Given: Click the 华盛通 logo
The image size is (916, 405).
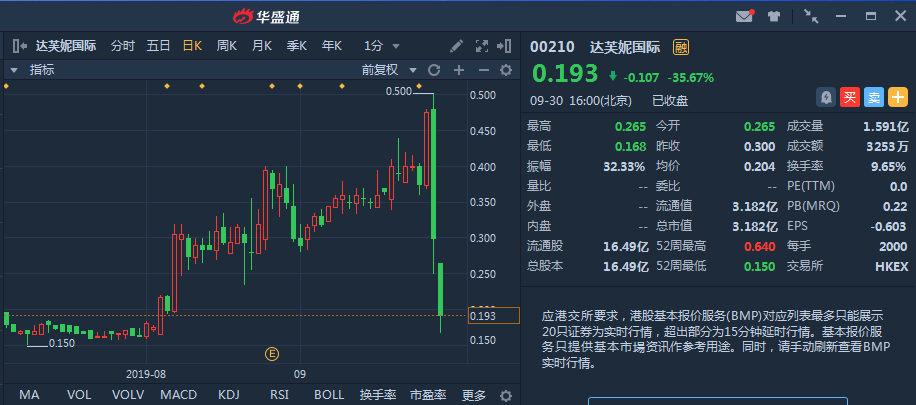Looking at the screenshot, I should point(266,17).
